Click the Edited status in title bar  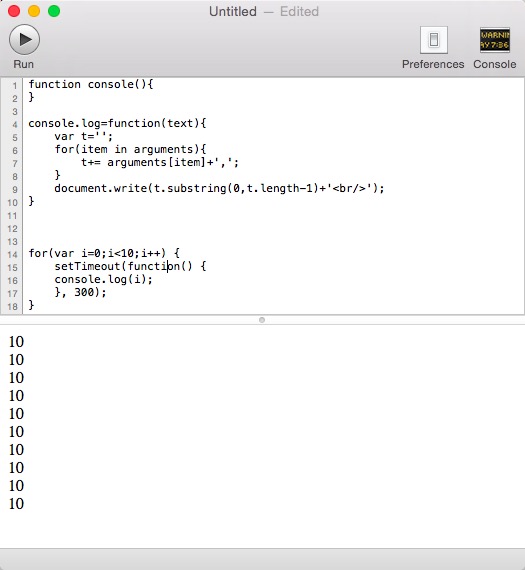pos(299,11)
